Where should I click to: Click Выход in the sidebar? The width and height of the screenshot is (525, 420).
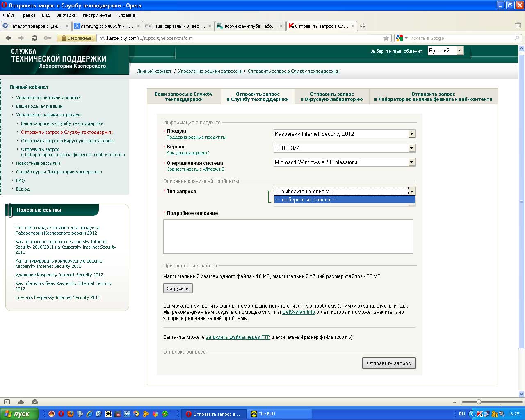(x=23, y=189)
